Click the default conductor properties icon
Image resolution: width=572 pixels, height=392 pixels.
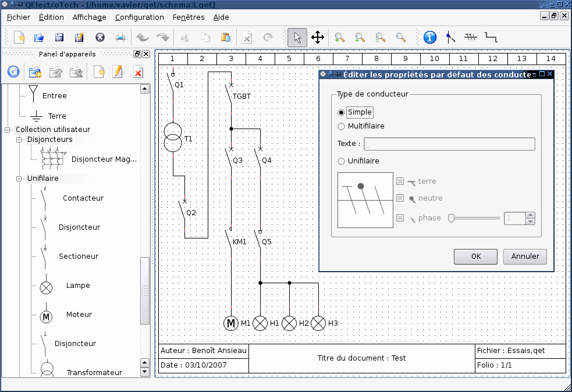471,37
